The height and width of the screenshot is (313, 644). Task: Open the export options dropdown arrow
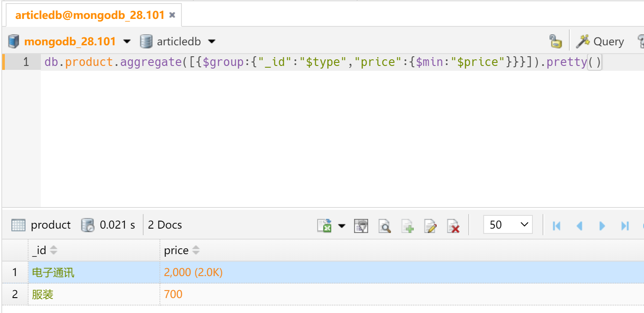click(341, 226)
